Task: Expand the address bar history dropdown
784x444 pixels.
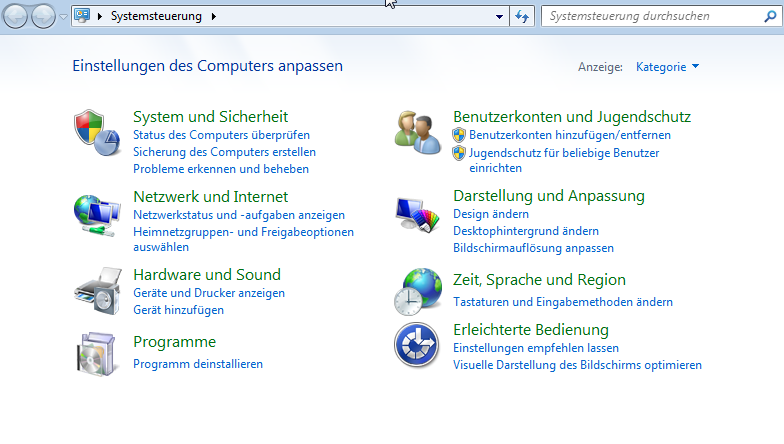Action: pos(499,16)
